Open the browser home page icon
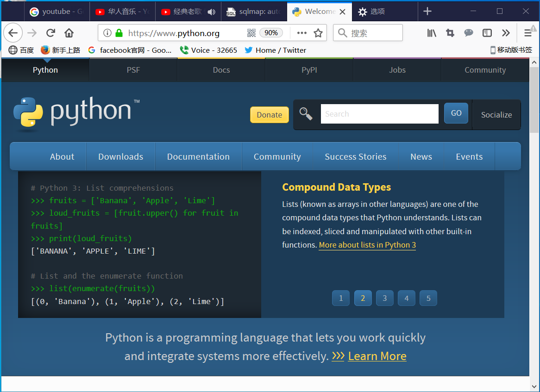Image resolution: width=540 pixels, height=392 pixels. tap(69, 33)
